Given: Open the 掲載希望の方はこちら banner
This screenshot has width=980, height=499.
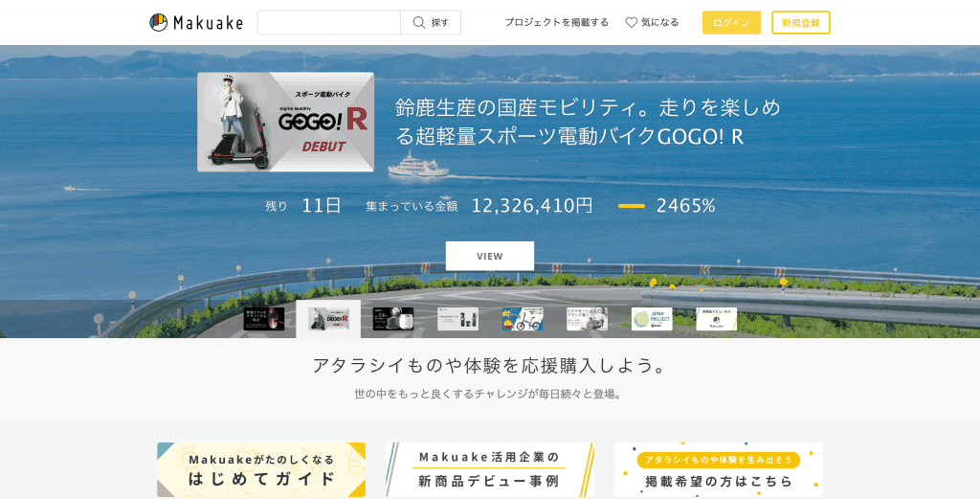Looking at the screenshot, I should (719, 469).
